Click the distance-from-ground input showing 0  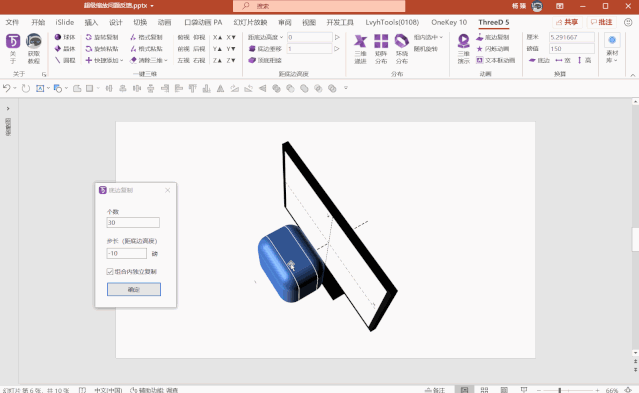pyautogui.click(x=310, y=37)
